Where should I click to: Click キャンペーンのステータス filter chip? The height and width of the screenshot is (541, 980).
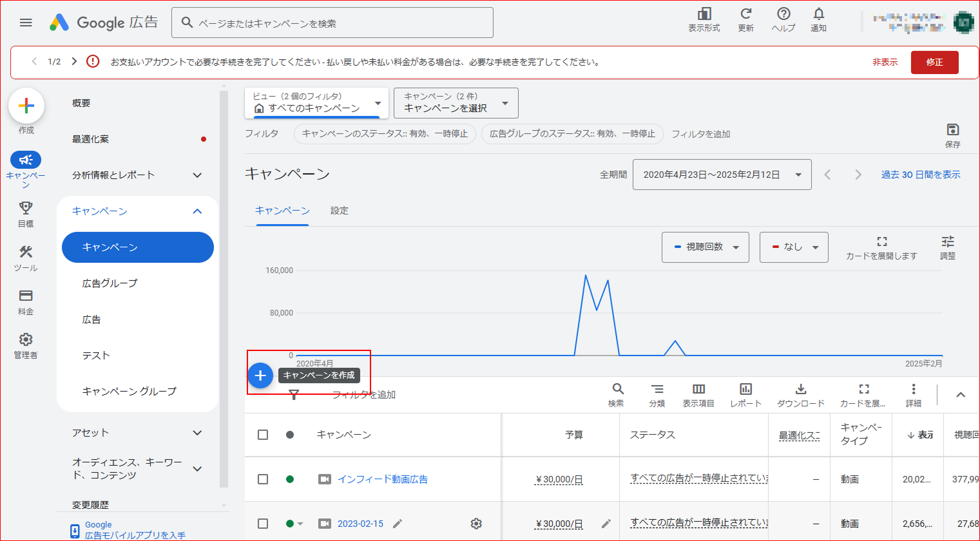click(x=385, y=134)
